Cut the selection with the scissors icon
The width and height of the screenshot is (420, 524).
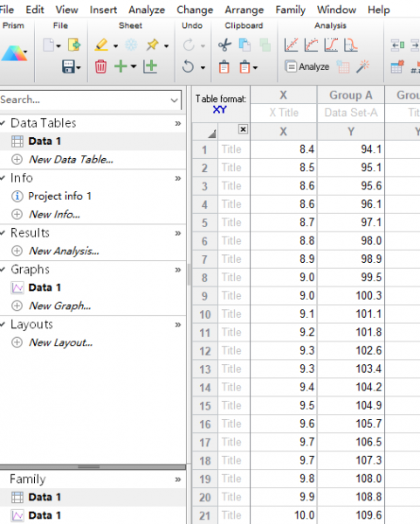pos(224,45)
